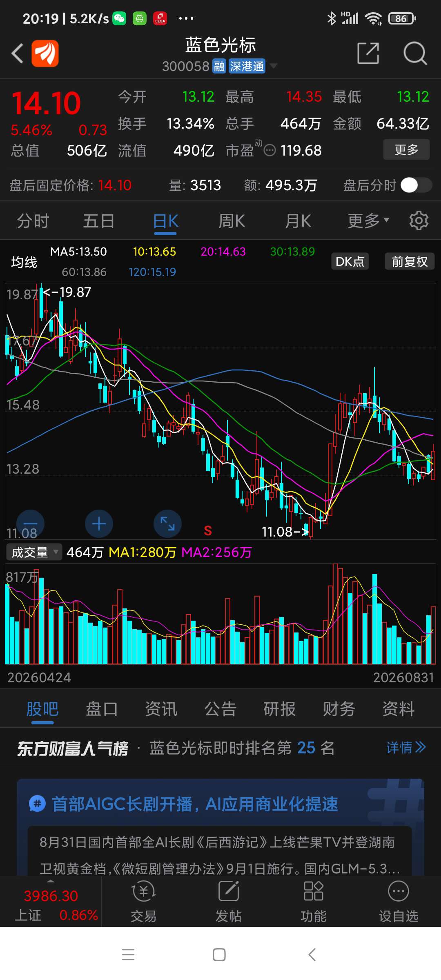Open the 成交量 indicator dropdown

[x=34, y=552]
